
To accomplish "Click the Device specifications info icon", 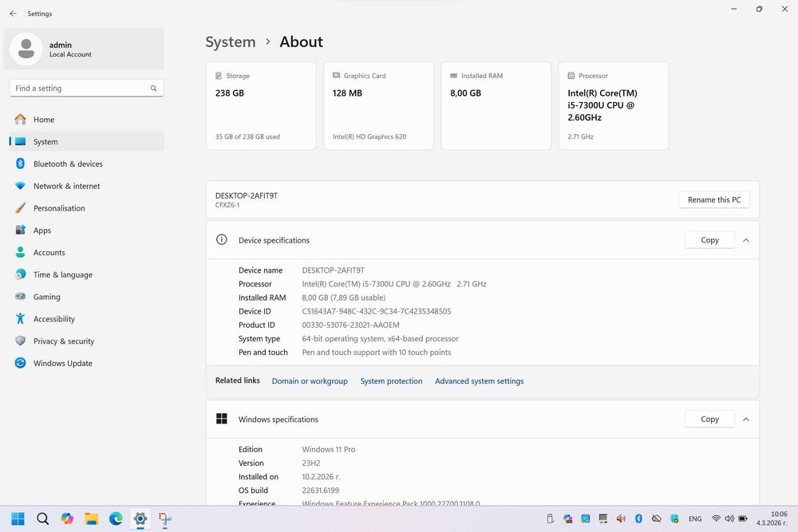I will click(221, 239).
